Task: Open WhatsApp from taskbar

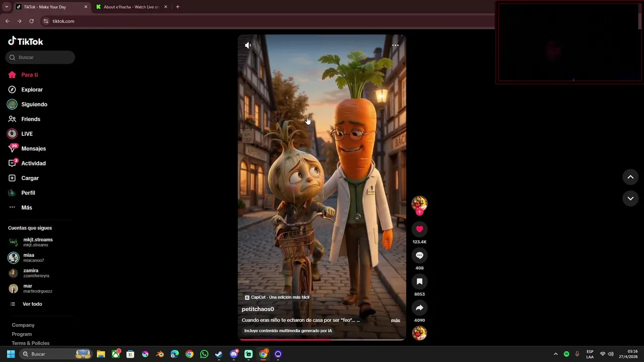Action: point(204,354)
